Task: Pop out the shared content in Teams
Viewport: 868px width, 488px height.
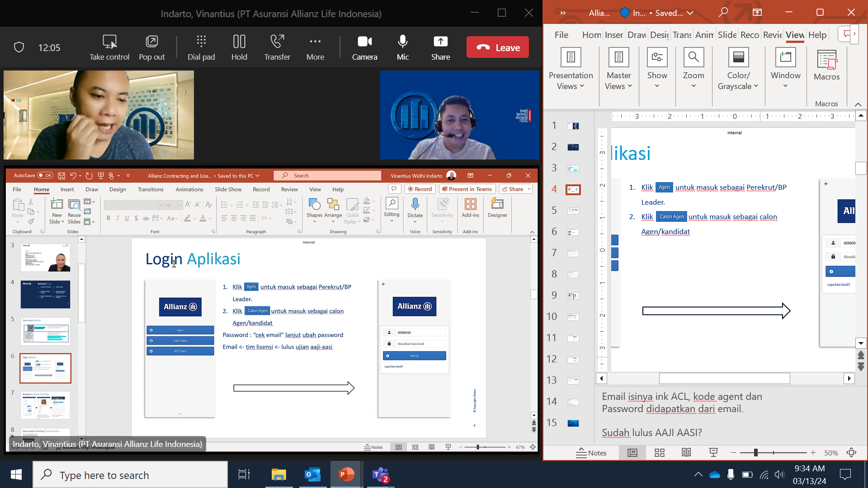Action: (x=151, y=47)
